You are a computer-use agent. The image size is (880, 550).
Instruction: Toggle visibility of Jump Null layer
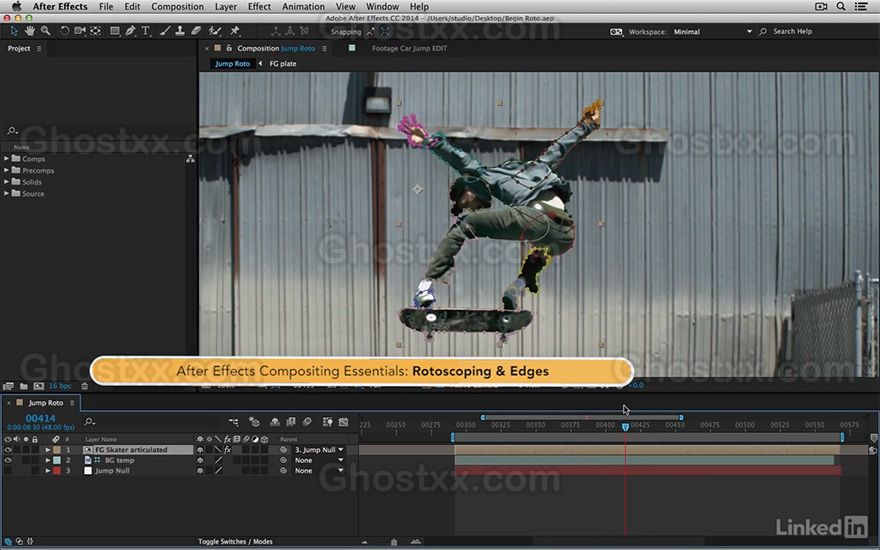click(x=8, y=471)
